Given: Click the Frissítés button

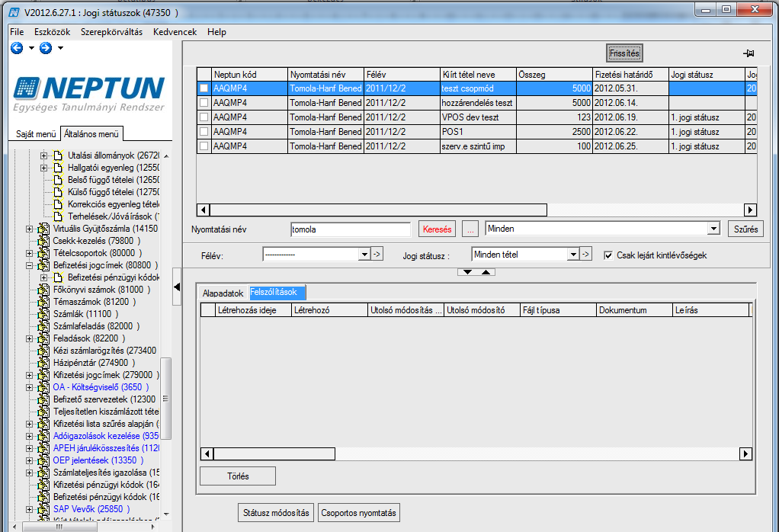Looking at the screenshot, I should (624, 53).
